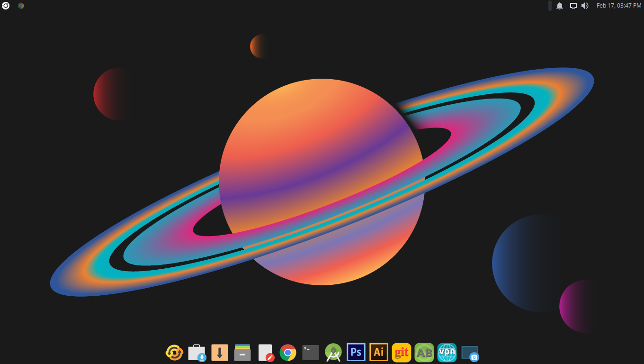Viewport: 644px width, 364px height.
Task: Launch the git app in the dock
Action: click(402, 353)
